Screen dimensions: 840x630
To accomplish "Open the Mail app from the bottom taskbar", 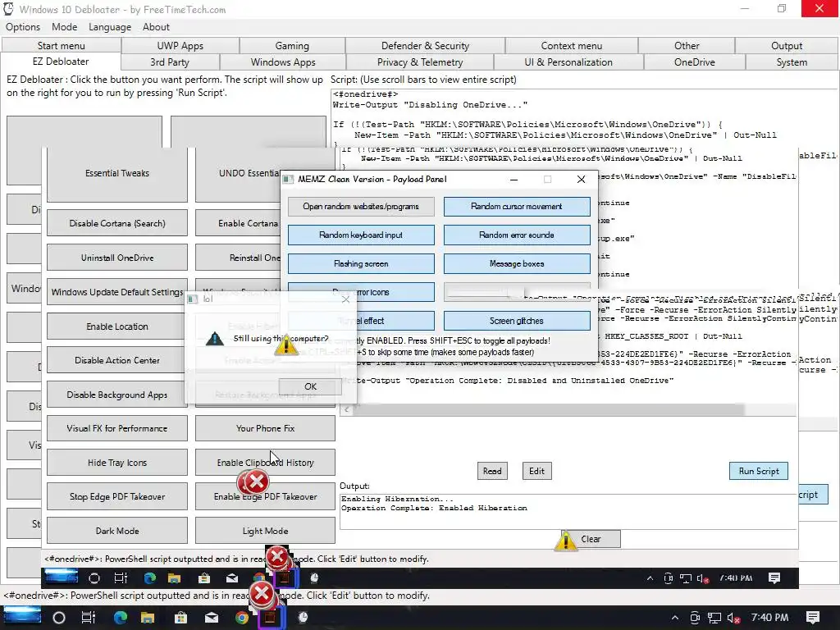I will pyautogui.click(x=212, y=618).
